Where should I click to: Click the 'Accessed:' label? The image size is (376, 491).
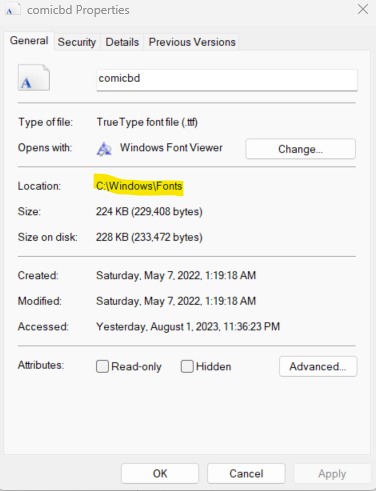click(x=43, y=327)
